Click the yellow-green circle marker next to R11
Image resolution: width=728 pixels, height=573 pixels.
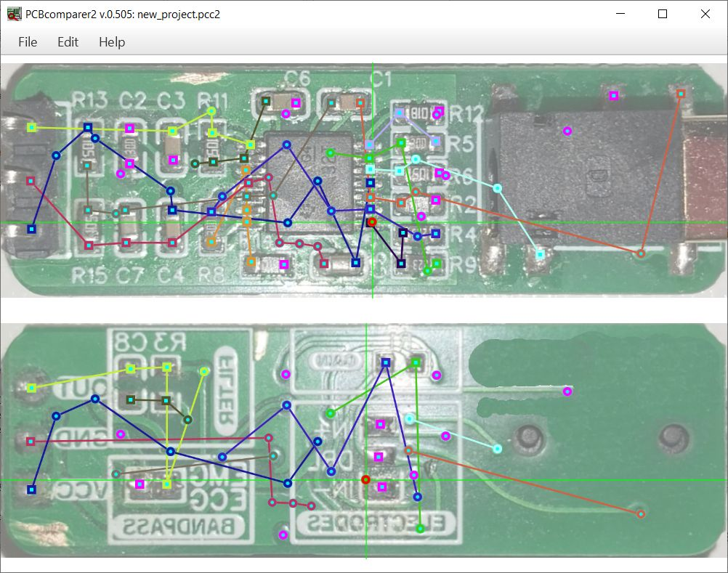pyautogui.click(x=211, y=111)
